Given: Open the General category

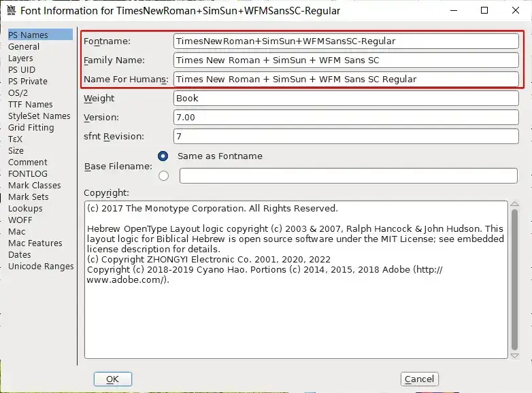Looking at the screenshot, I should point(24,46).
